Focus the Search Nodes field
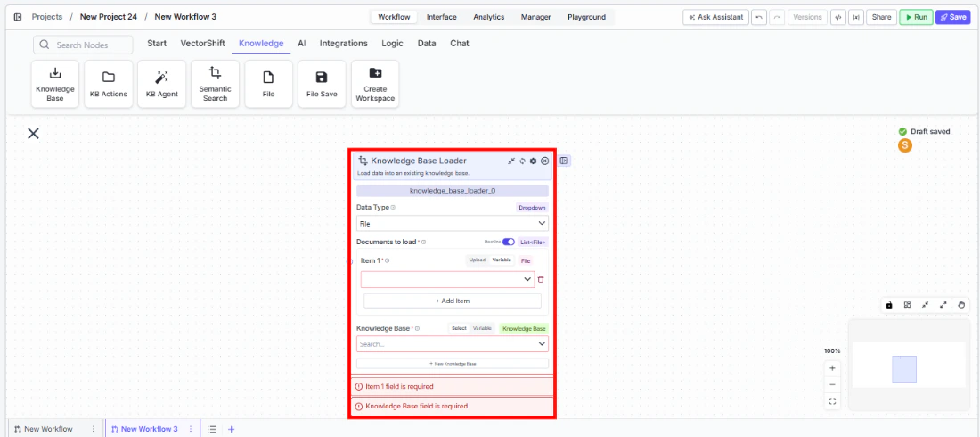Screen dimensions: 980x437 click(x=83, y=45)
